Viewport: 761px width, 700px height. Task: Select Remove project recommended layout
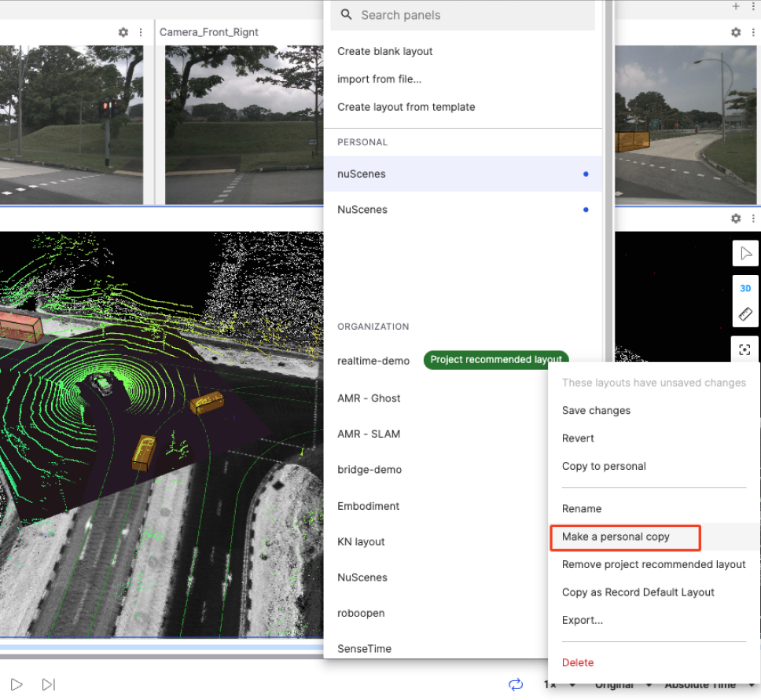654,565
